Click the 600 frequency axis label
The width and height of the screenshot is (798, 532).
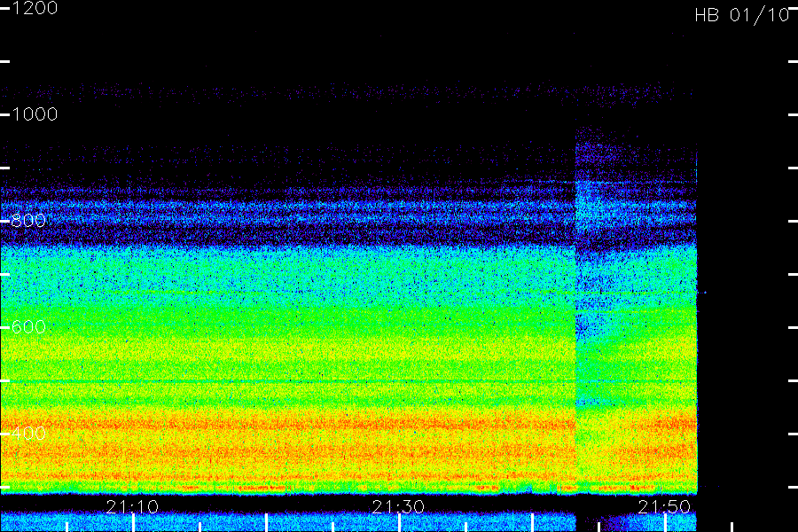28,327
